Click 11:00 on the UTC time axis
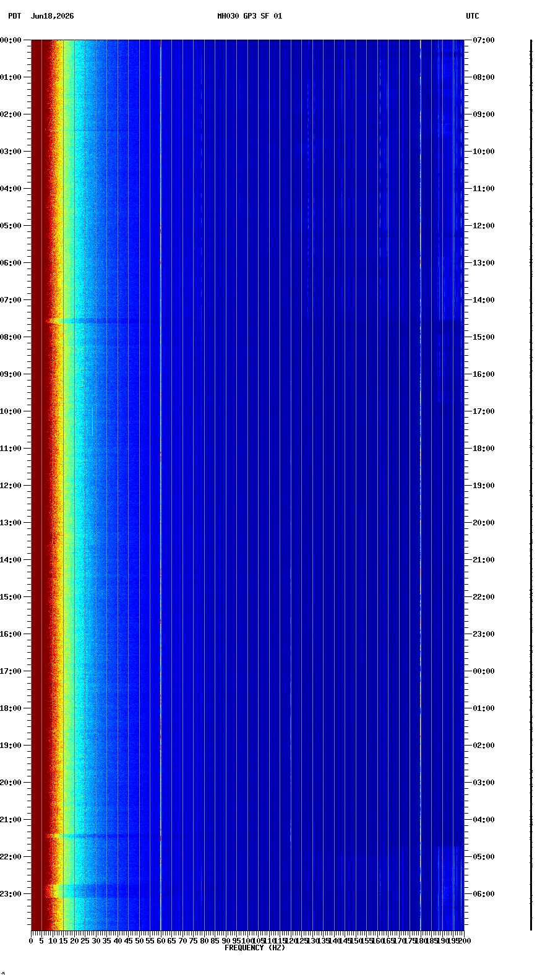This screenshot has height=980, width=558. (x=484, y=189)
